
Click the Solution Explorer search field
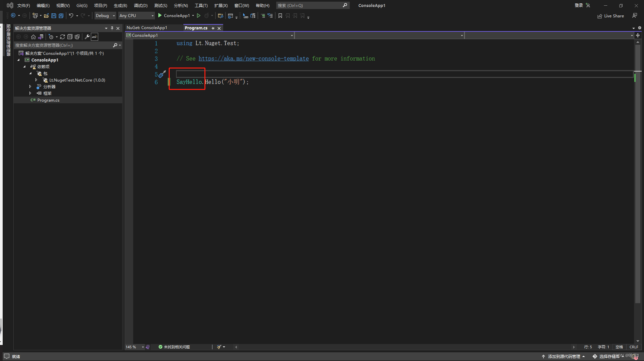[63, 45]
